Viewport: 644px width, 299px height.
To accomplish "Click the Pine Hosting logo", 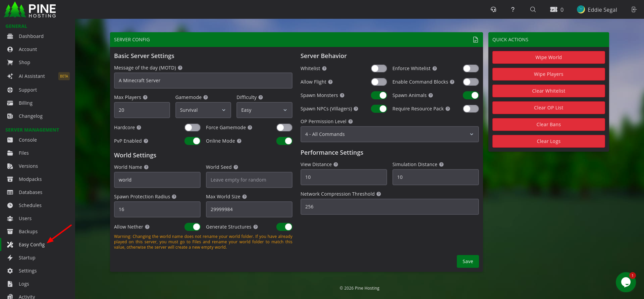I will tap(30, 9).
